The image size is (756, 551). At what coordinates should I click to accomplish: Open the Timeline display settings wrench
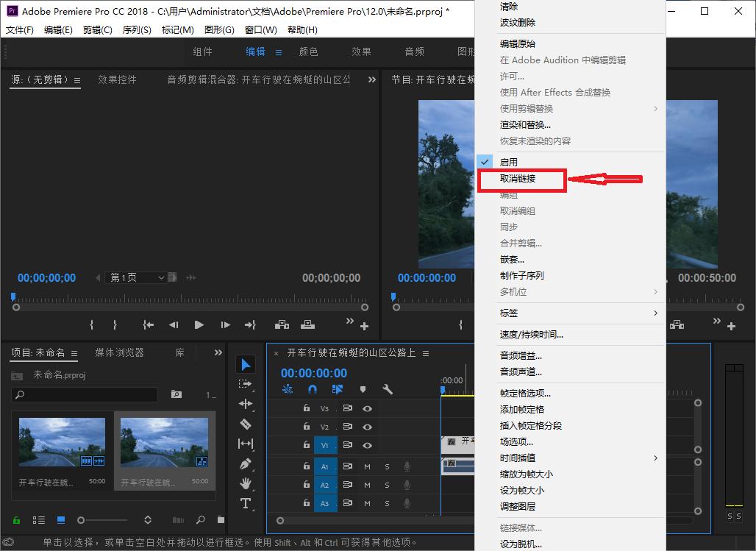tap(387, 390)
